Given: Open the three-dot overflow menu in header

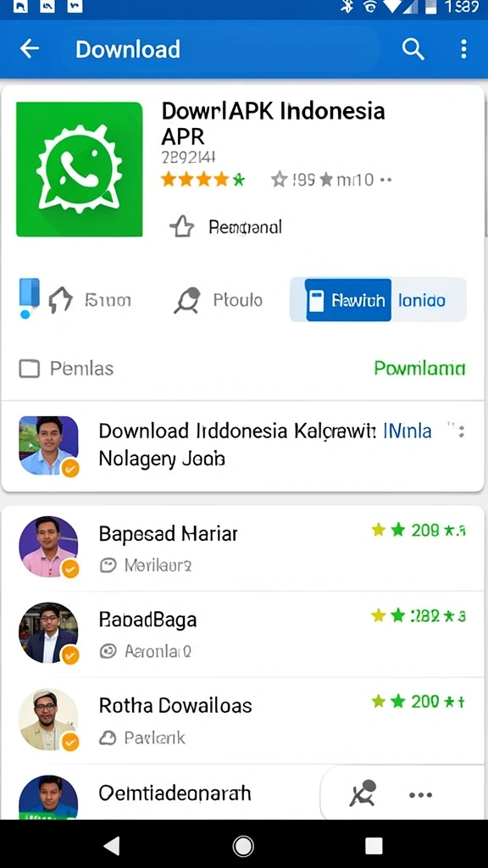Looking at the screenshot, I should [463, 49].
